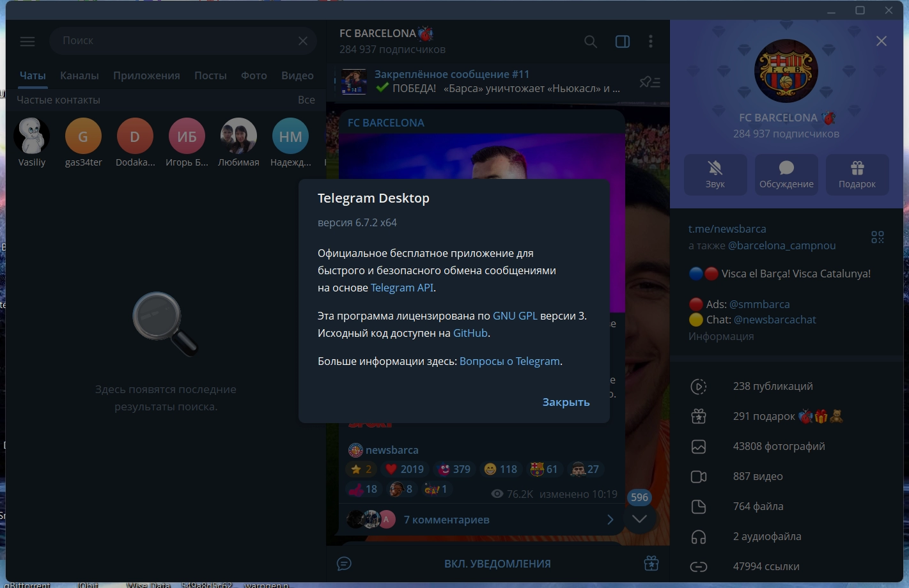Screen dimensions: 909x588
Task: Open the discussion icon in the bottom bar
Action: (344, 564)
